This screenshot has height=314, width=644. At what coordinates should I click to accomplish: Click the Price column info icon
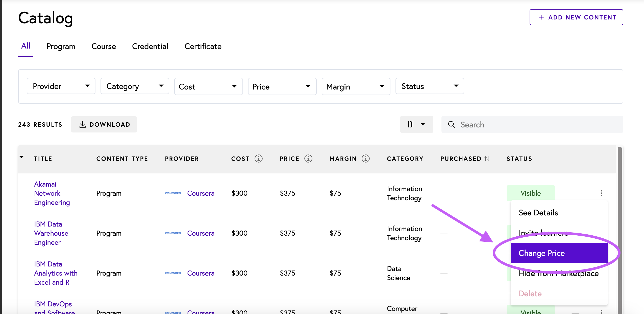pos(308,159)
